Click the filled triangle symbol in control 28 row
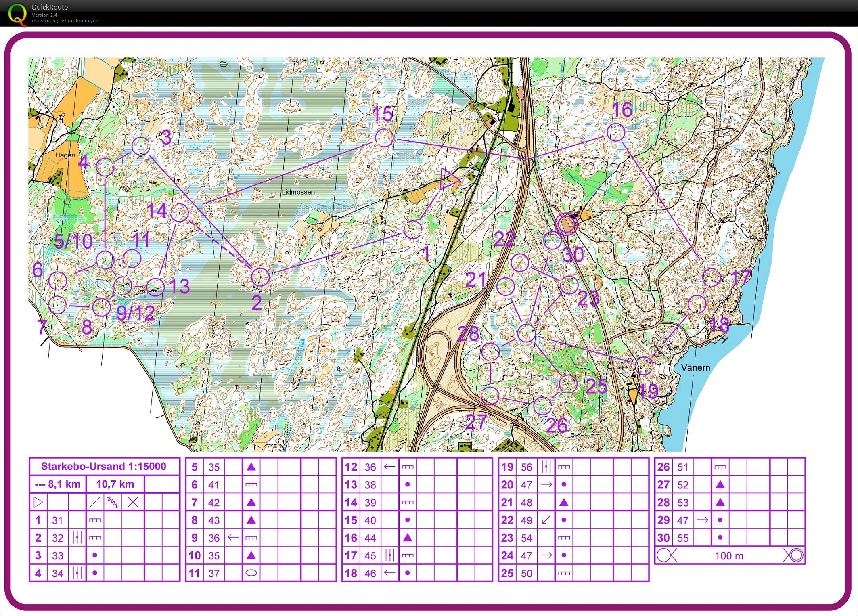This screenshot has height=616, width=858. pyautogui.click(x=720, y=502)
